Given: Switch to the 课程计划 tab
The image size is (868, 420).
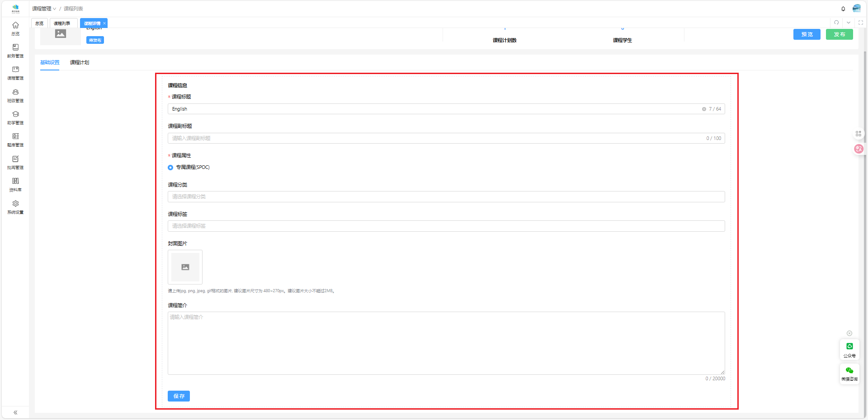Looking at the screenshot, I should coord(80,62).
